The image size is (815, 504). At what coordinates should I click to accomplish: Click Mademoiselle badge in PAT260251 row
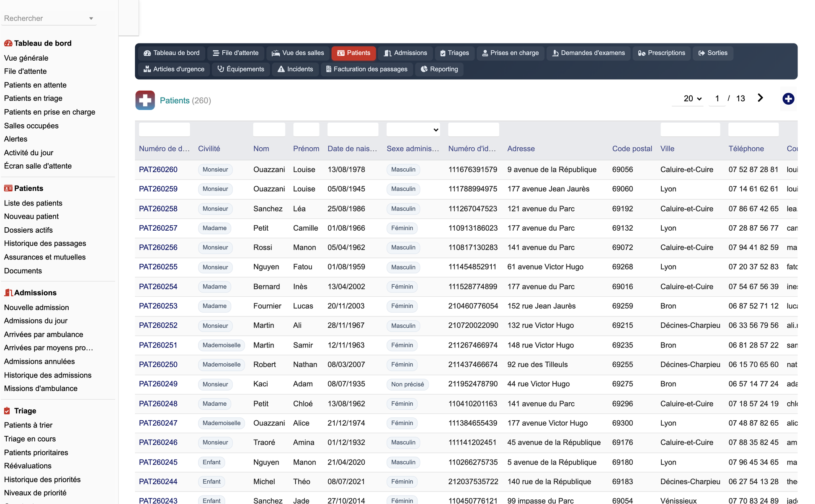[222, 345]
